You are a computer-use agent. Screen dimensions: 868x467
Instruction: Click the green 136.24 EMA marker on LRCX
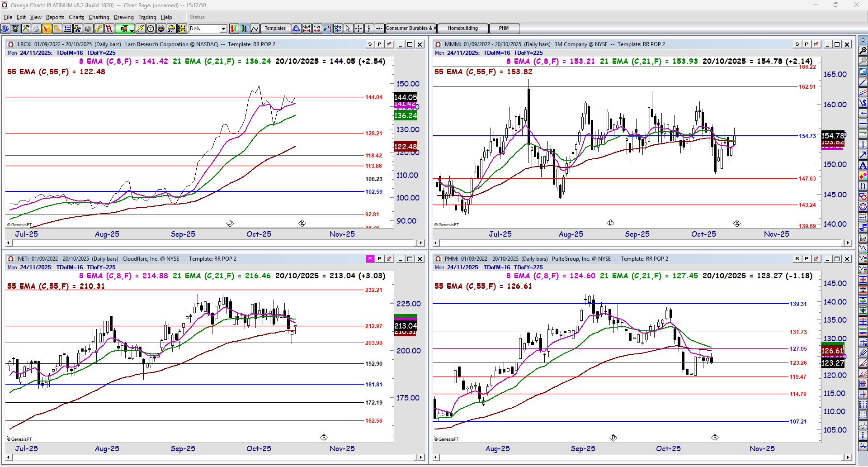pos(406,115)
